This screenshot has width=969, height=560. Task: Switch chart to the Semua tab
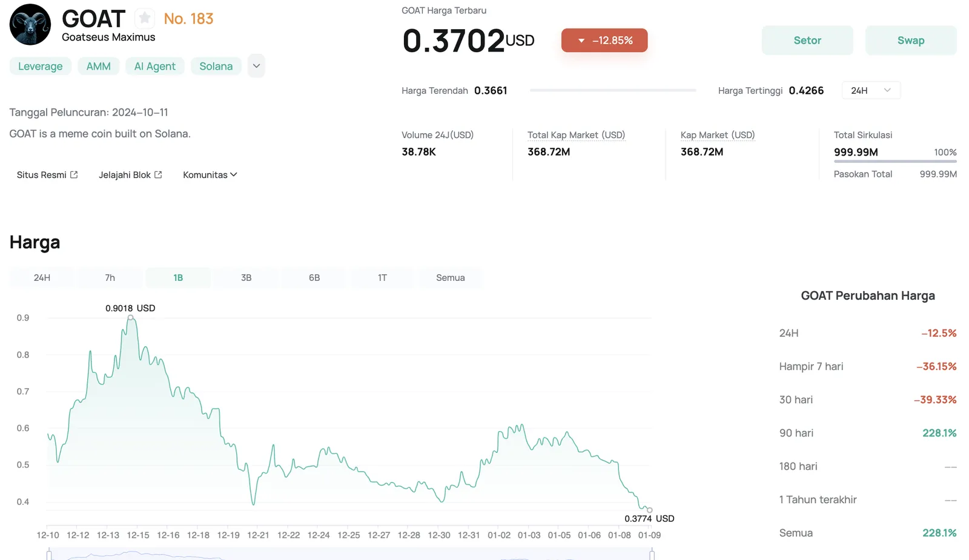pos(451,278)
